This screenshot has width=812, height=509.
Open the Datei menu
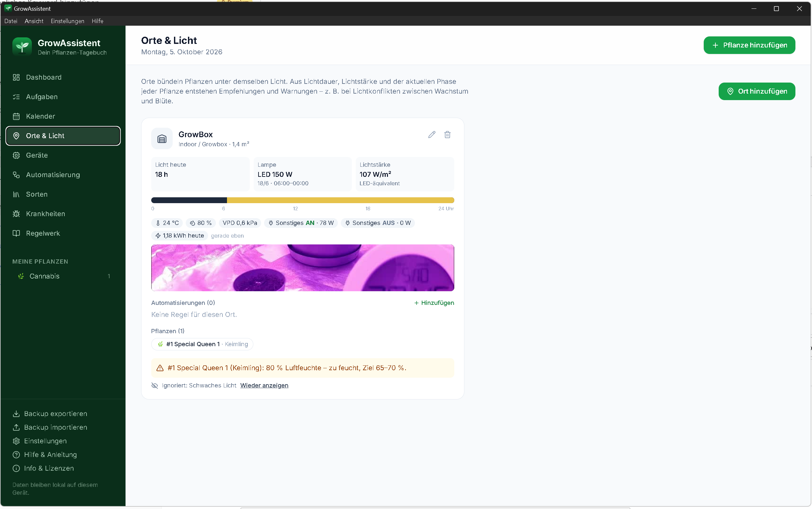pyautogui.click(x=11, y=21)
